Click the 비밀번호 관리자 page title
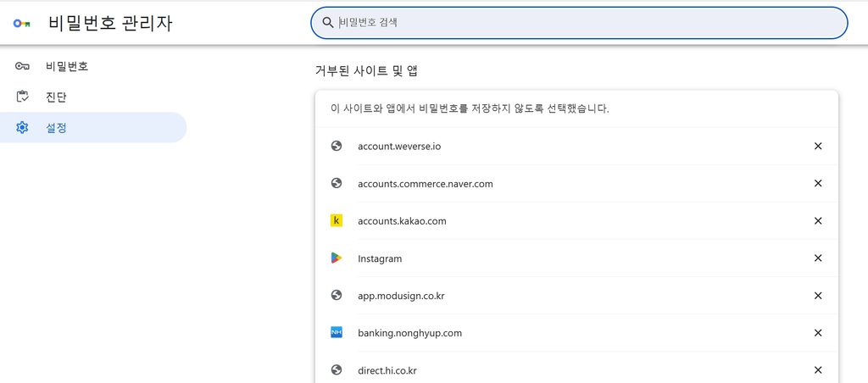Image resolution: width=868 pixels, height=383 pixels. point(110,23)
